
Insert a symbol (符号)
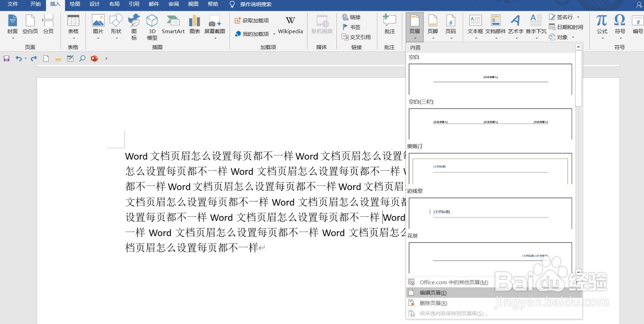coord(620,26)
